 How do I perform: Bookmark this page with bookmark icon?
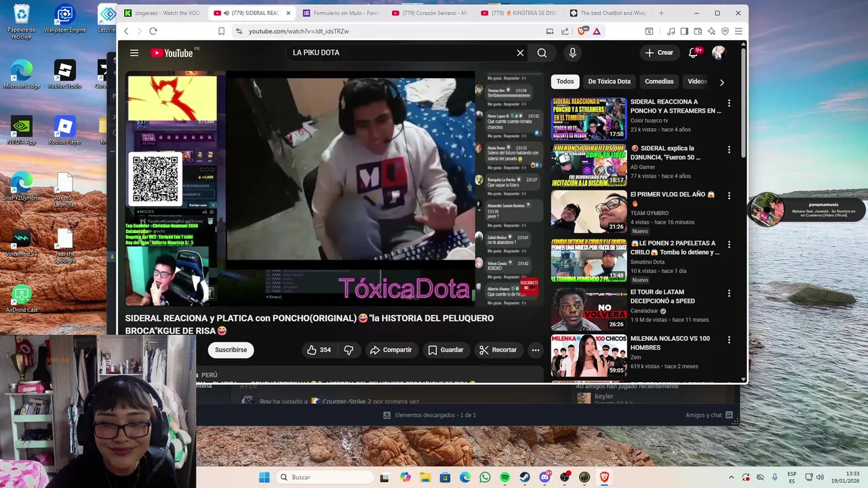(x=221, y=31)
